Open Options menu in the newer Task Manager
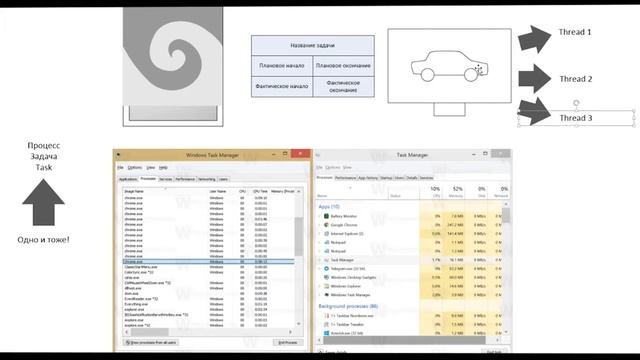This screenshot has width=640, height=360. coord(333,167)
